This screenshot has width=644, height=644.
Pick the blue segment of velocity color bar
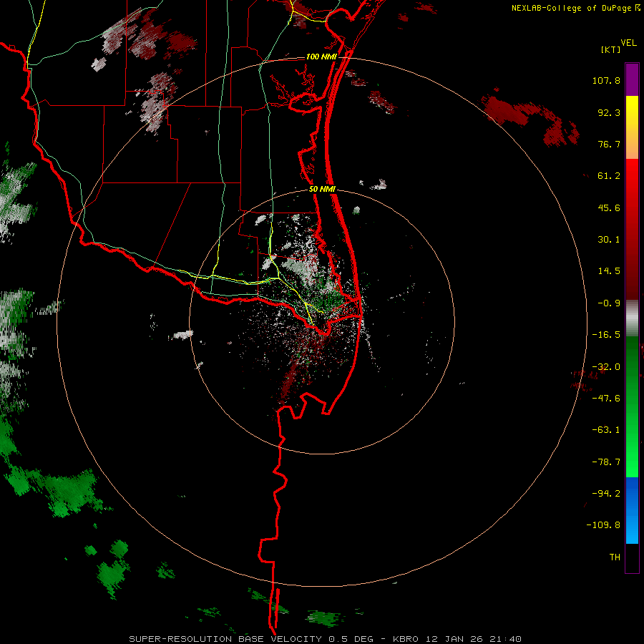pos(632,510)
